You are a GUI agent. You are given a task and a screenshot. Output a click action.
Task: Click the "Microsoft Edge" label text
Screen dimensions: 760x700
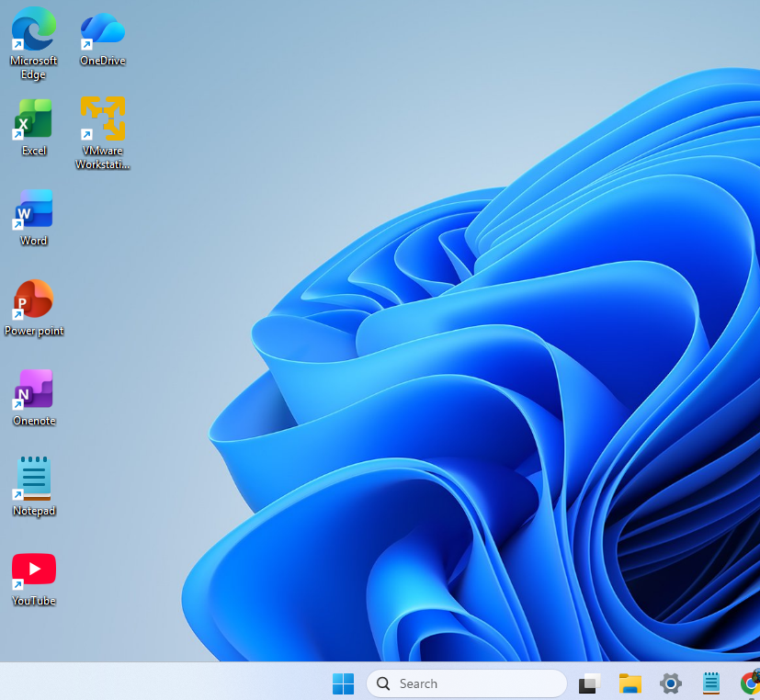coord(33,67)
